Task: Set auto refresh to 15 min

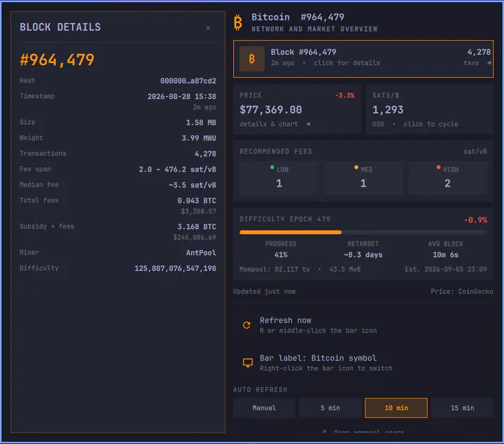Action: tap(462, 408)
